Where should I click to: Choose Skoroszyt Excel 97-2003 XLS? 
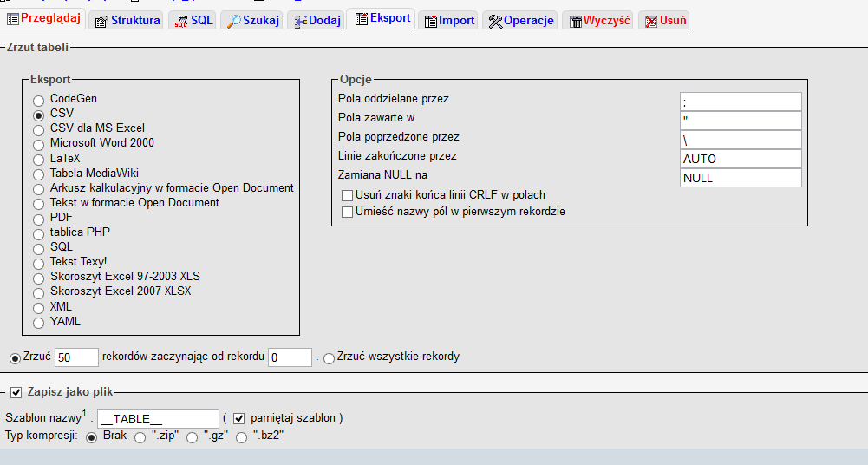38,278
